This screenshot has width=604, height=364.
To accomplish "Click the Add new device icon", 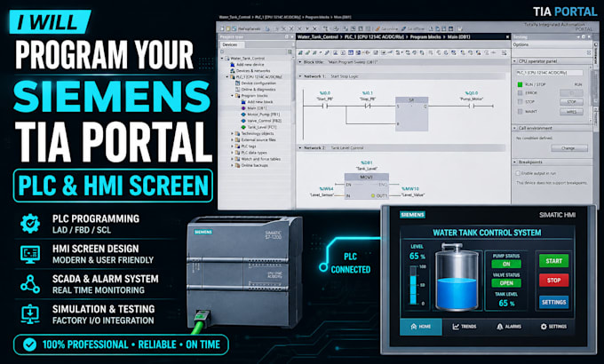I will (x=233, y=64).
